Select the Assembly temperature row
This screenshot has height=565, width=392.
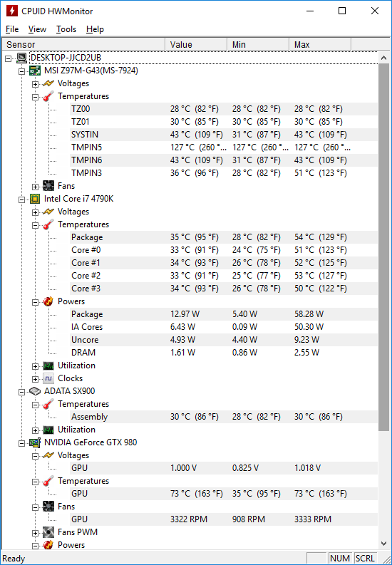223,417
